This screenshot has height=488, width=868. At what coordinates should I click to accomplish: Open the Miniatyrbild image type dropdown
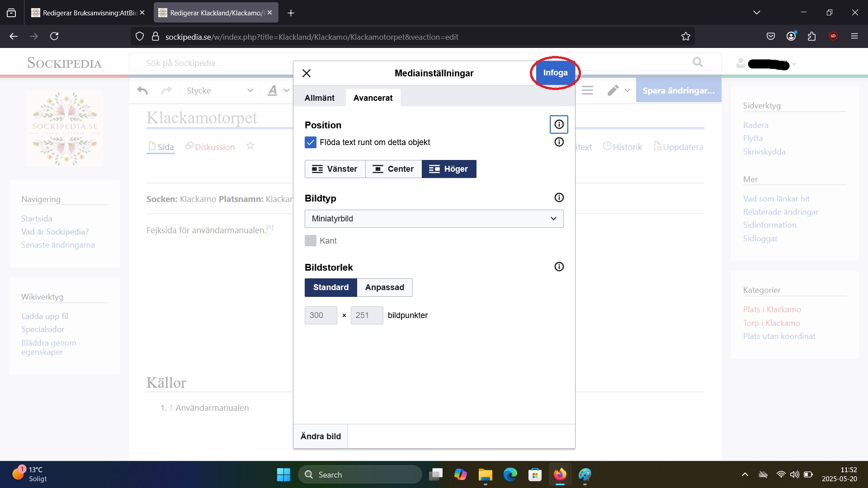tap(434, 219)
